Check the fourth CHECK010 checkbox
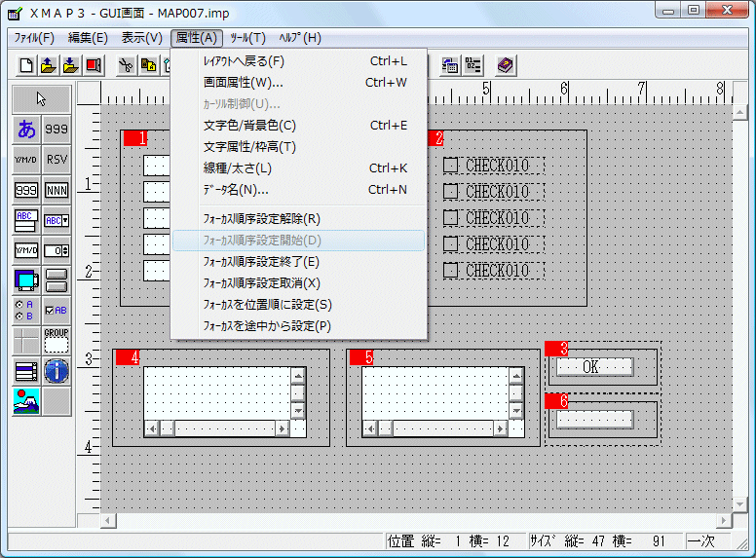Screen dimensions: 756x558 coord(450,244)
